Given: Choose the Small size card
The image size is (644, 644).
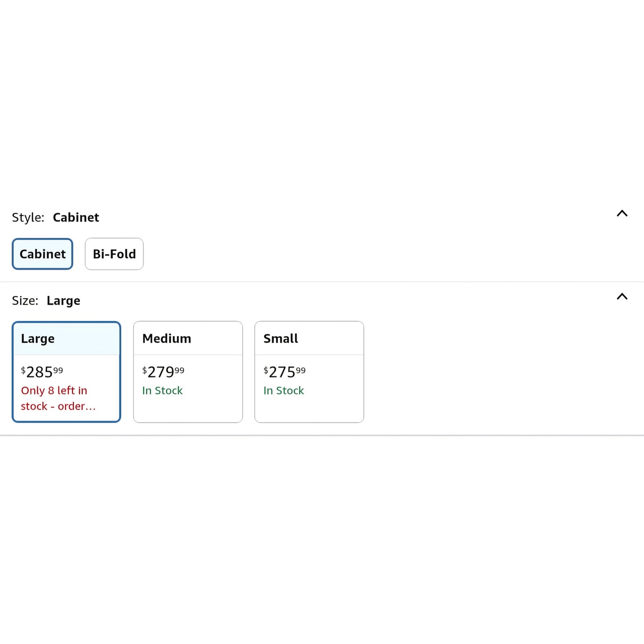Looking at the screenshot, I should pyautogui.click(x=309, y=372).
